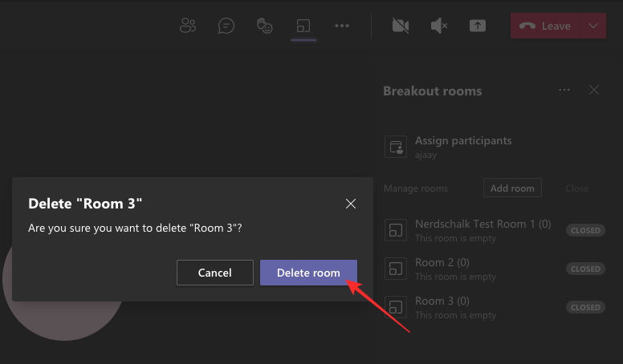Unmute the microphone

click(438, 26)
